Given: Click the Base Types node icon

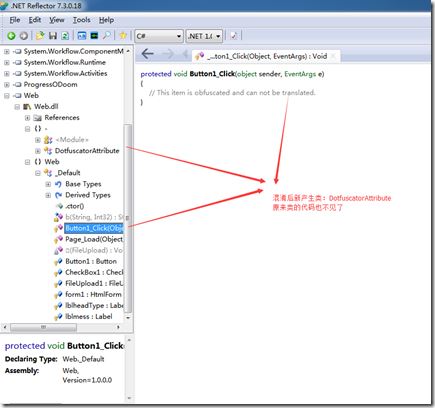Looking at the screenshot, I should click(x=58, y=184).
